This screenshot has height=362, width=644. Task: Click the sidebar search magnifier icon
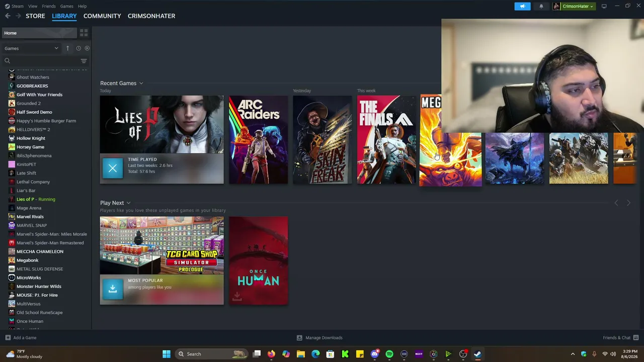coord(7,61)
